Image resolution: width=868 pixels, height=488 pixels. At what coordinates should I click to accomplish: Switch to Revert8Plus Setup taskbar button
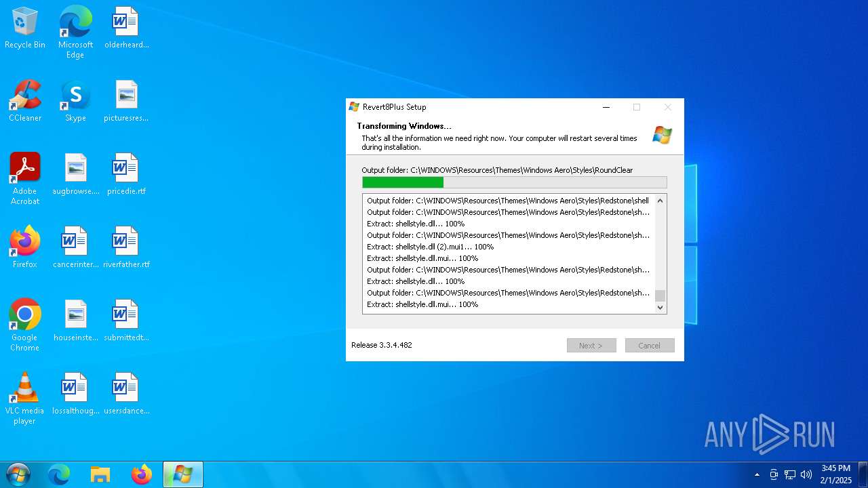183,474
